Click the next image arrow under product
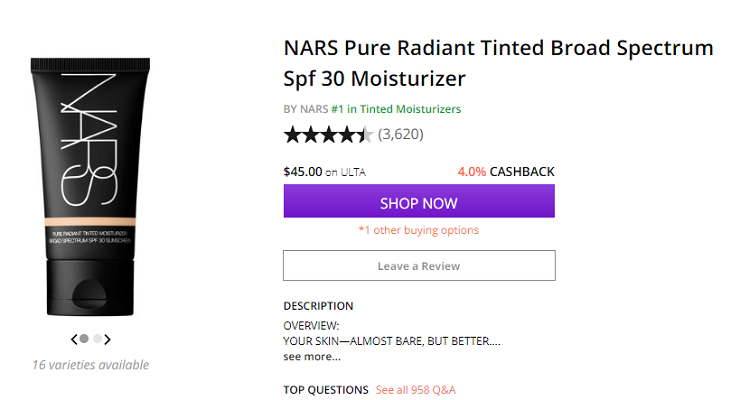740x400 pixels. 108,339
